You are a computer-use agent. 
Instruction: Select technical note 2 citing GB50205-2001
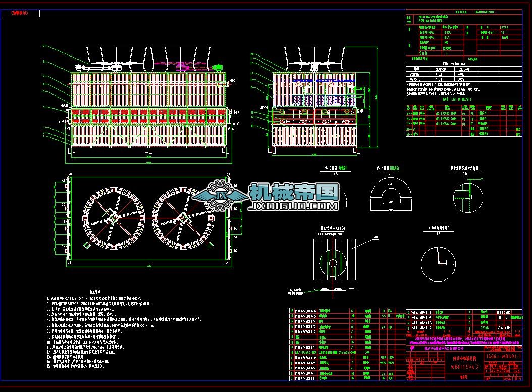click(99, 304)
